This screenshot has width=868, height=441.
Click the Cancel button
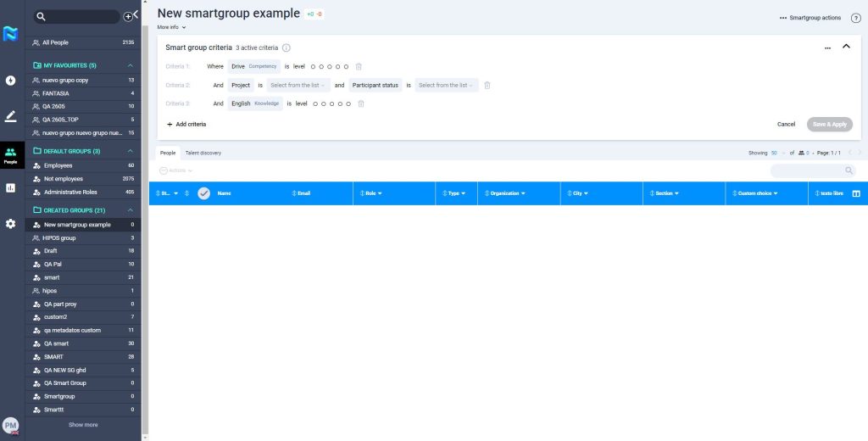pyautogui.click(x=786, y=124)
